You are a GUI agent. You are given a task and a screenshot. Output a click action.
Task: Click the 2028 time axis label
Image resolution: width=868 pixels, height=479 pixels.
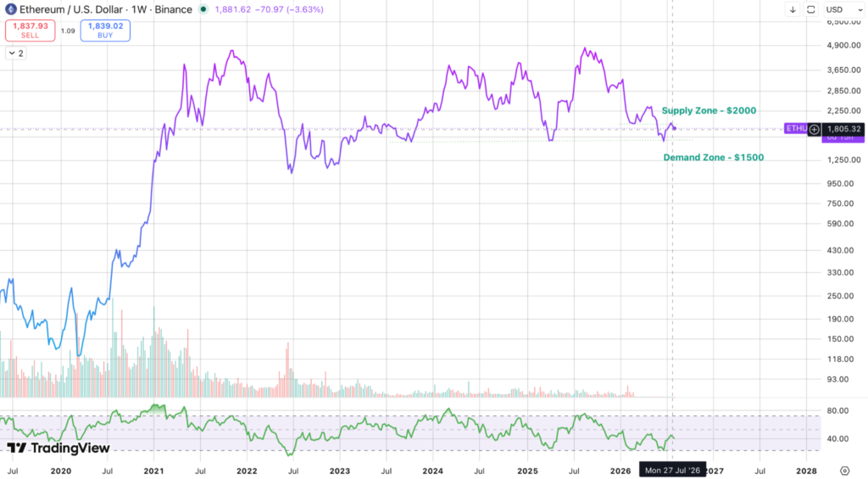pos(806,471)
